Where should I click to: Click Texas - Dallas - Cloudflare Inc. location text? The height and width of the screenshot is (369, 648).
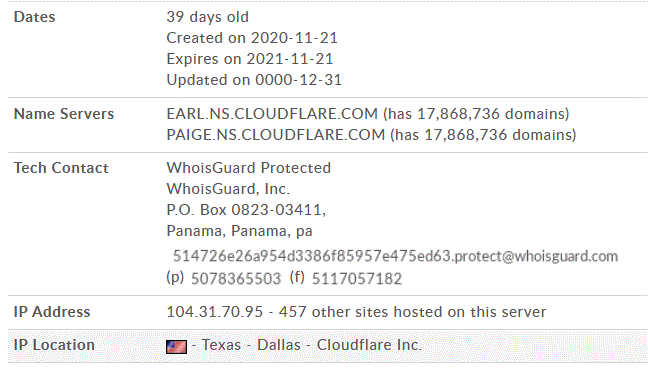coord(312,345)
